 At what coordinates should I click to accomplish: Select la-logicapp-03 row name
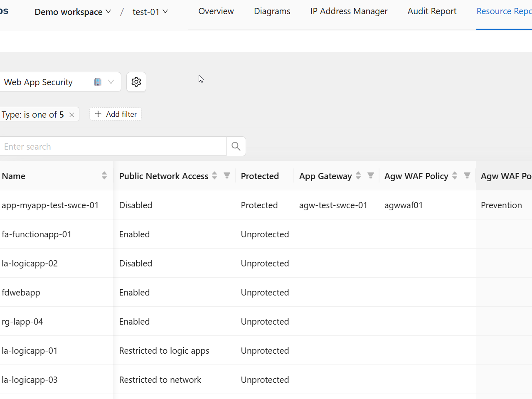[x=30, y=379]
